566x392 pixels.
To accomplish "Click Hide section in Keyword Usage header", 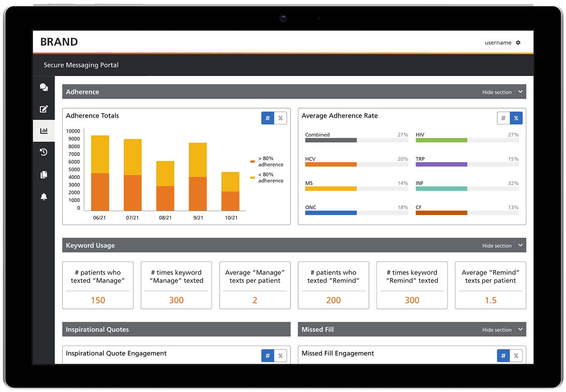I will [x=497, y=246].
